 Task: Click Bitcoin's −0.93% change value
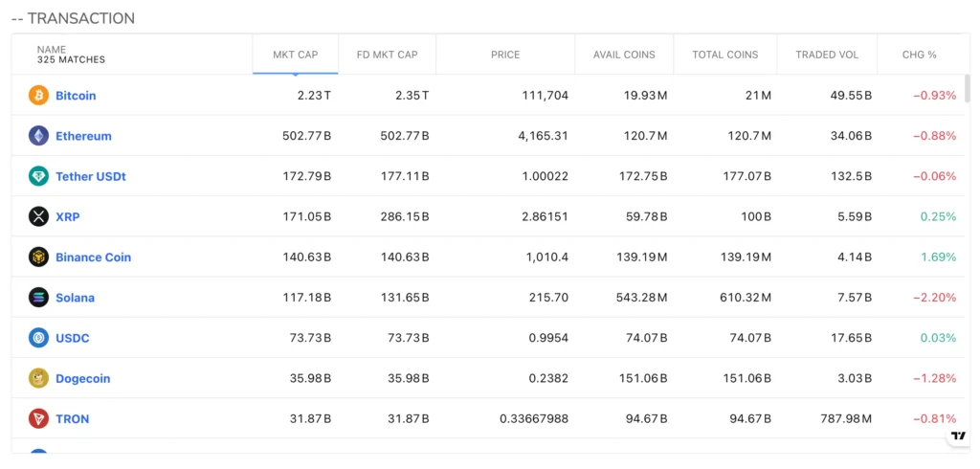point(934,96)
